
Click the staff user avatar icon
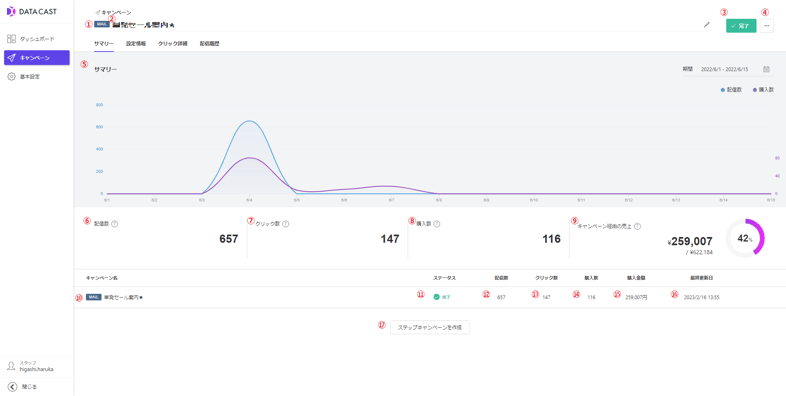(x=11, y=366)
